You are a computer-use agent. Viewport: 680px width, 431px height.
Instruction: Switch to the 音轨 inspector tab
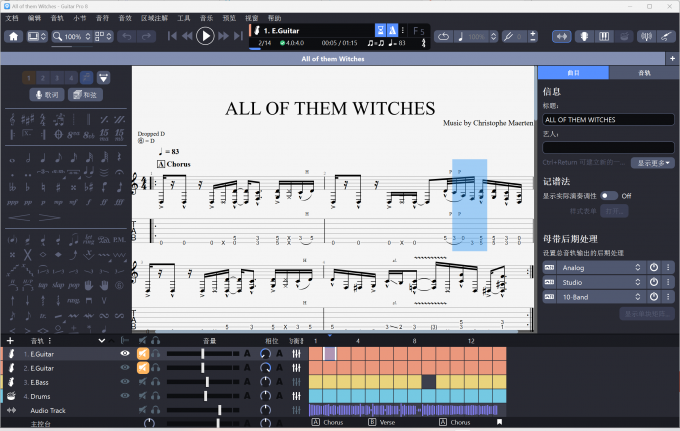(x=644, y=73)
